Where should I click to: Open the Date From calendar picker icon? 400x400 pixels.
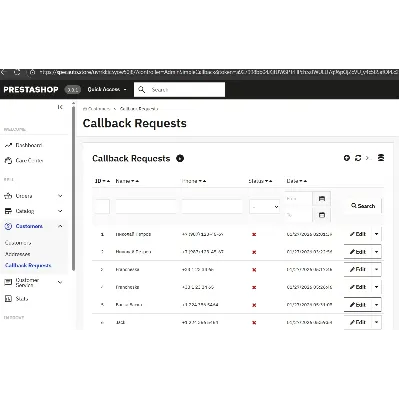click(322, 199)
